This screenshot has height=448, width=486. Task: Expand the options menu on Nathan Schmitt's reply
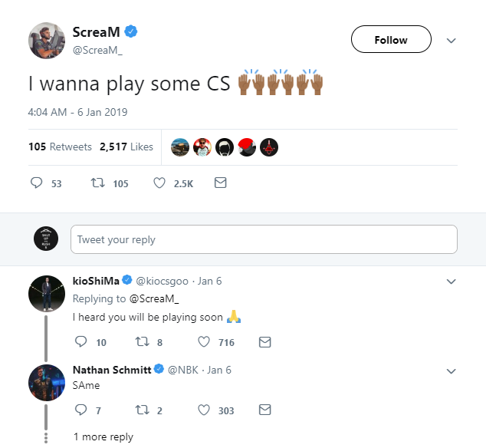point(452,370)
